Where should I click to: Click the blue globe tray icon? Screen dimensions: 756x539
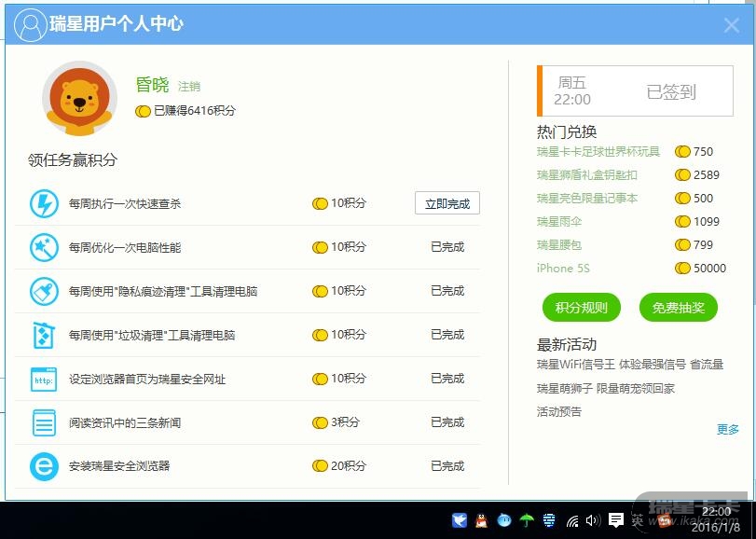(549, 519)
